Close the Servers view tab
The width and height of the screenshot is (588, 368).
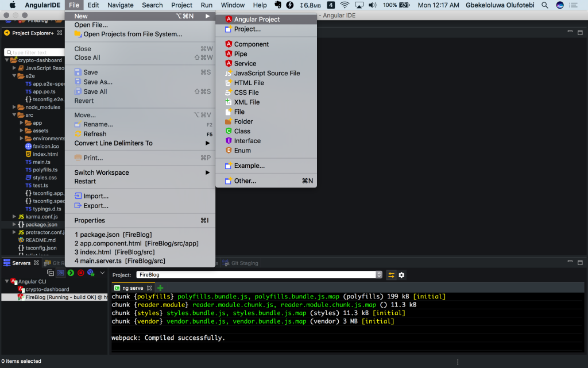pyautogui.click(x=36, y=263)
